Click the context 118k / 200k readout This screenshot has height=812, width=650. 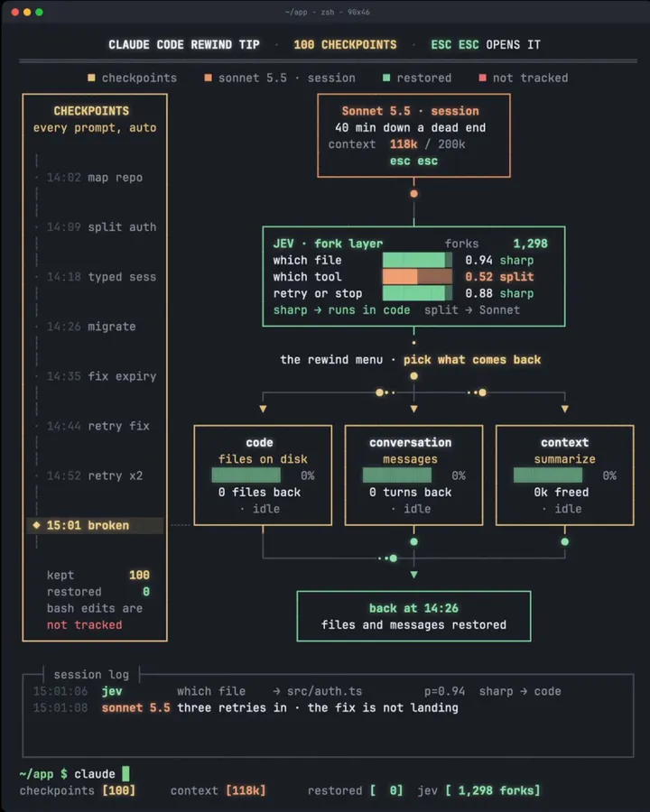click(396, 144)
